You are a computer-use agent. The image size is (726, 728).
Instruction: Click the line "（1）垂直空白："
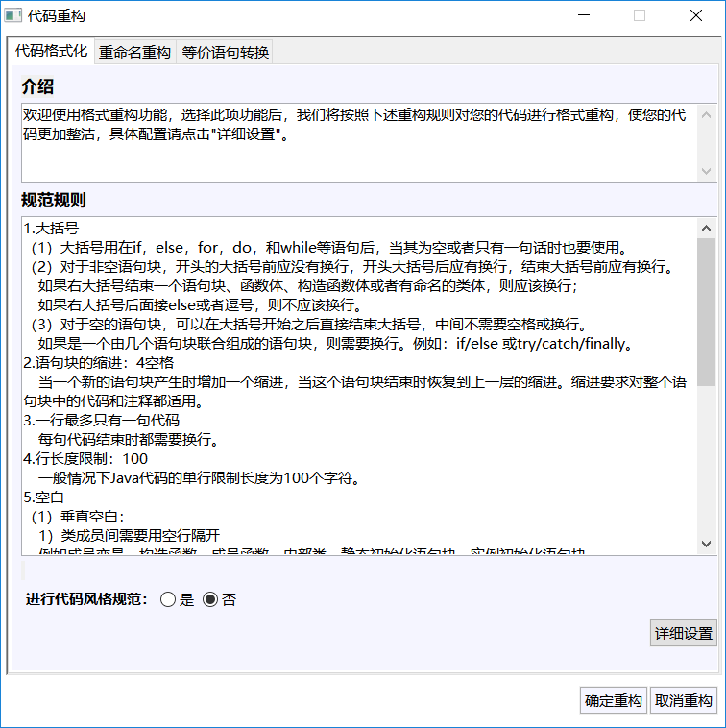pos(78,517)
